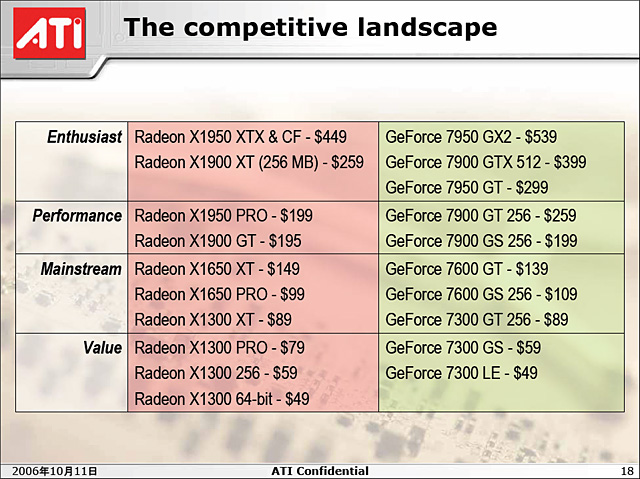Click the Radeon X1900 XT (256 MB) entry
Viewport: 640px width, 479px height.
pos(249,162)
